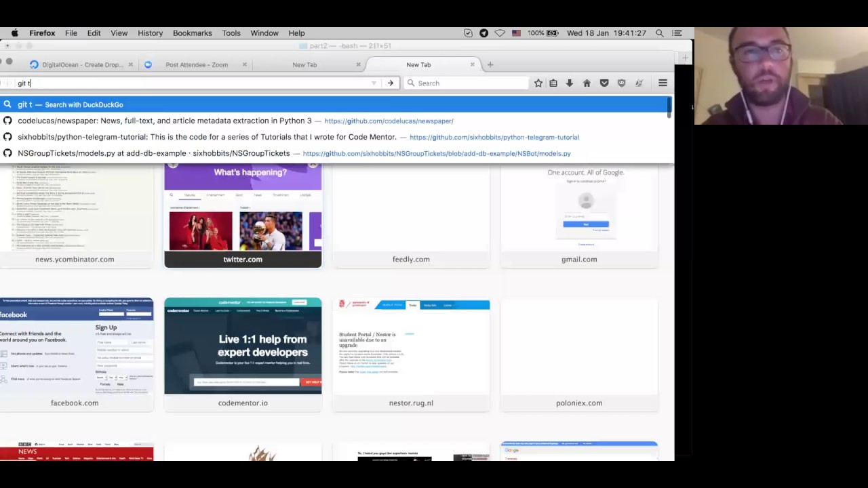Open the Bookmarks menu
Viewport: 868px width, 488px height.
click(x=193, y=33)
